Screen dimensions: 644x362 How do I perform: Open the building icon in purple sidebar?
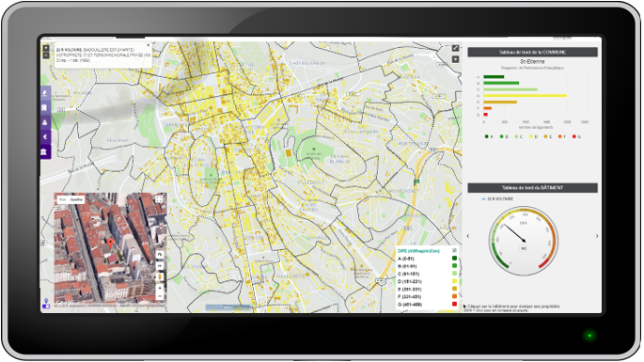coord(45,107)
